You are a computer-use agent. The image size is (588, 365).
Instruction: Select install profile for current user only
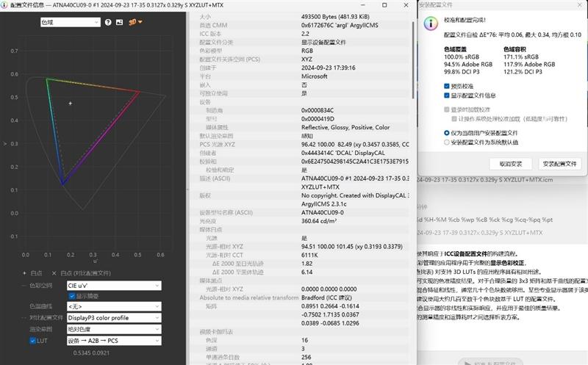(447, 133)
